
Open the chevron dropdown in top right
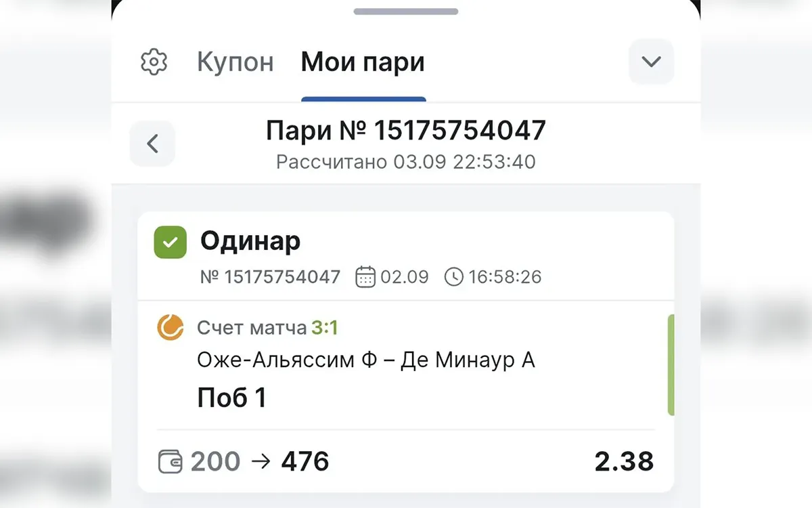click(651, 62)
